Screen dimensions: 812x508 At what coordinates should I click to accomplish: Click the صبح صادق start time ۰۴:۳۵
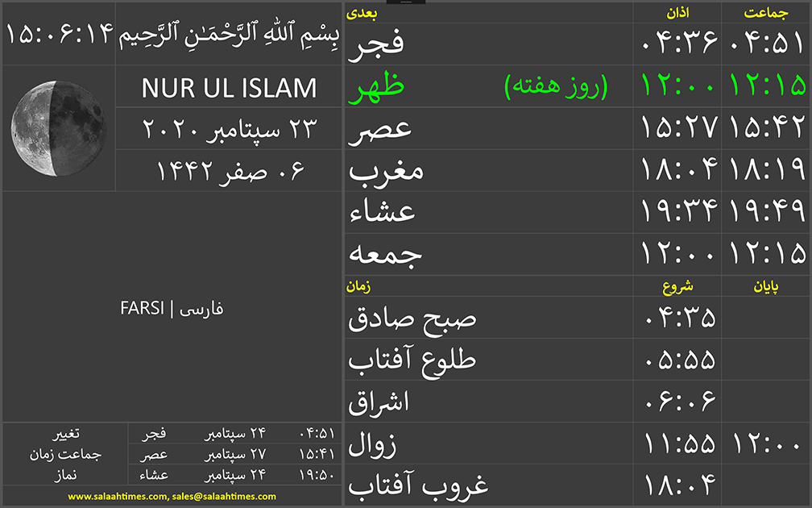(x=678, y=318)
